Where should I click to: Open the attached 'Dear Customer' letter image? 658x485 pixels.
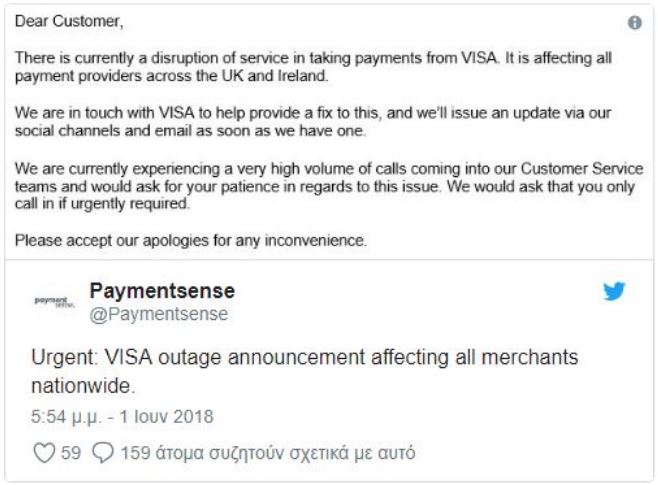coord(329,132)
